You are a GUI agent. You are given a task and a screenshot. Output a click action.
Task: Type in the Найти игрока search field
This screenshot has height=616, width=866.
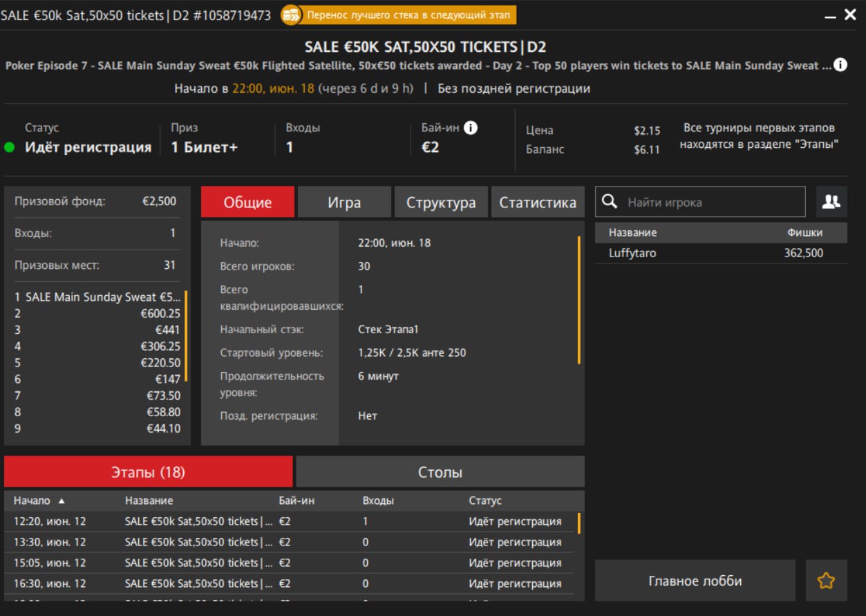click(712, 202)
